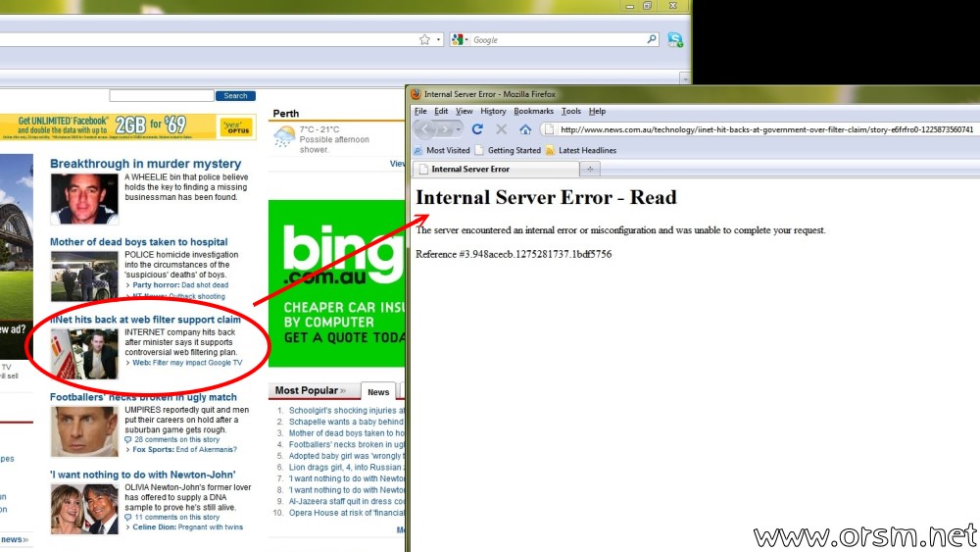Image resolution: width=980 pixels, height=552 pixels.
Task: Open Footballers' necks broken in ugly match
Action: coord(143,397)
